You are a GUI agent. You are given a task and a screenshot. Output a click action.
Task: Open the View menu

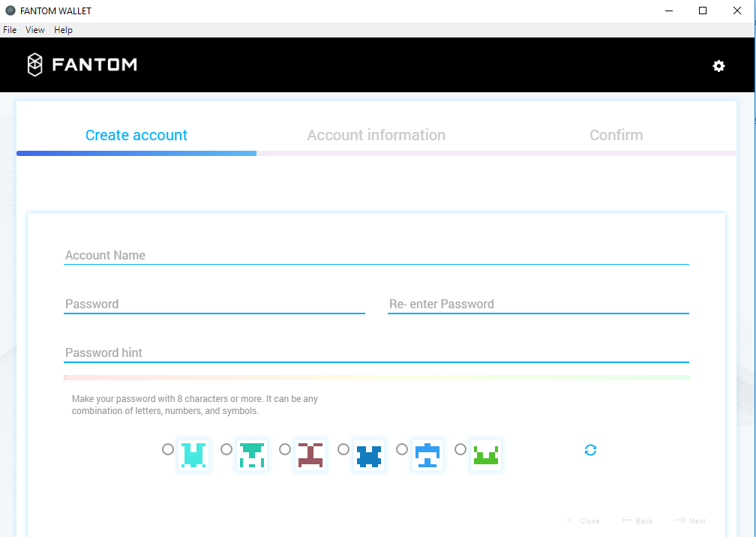point(34,30)
